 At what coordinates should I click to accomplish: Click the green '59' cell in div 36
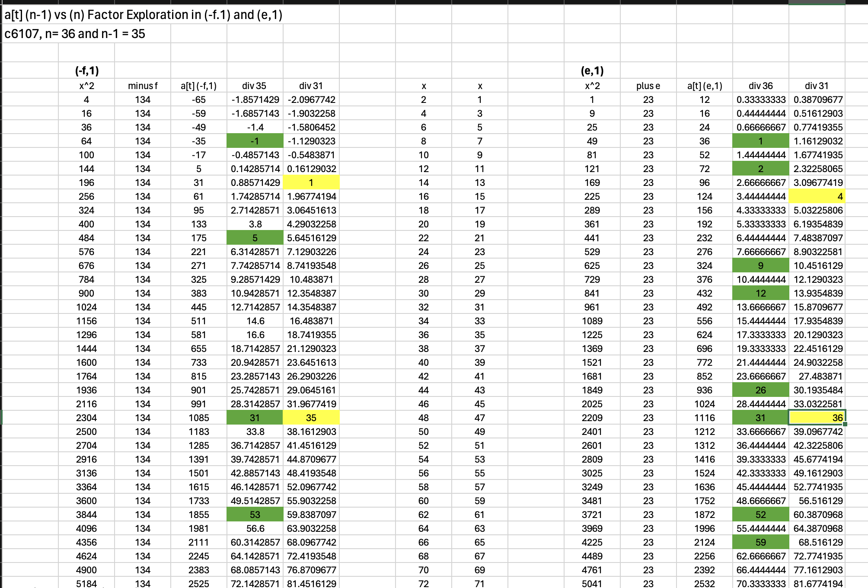761,542
